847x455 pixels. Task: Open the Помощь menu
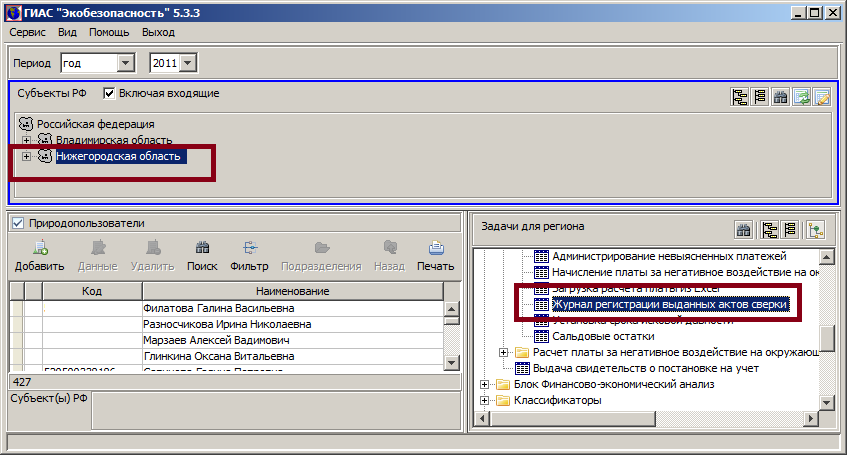tap(109, 32)
